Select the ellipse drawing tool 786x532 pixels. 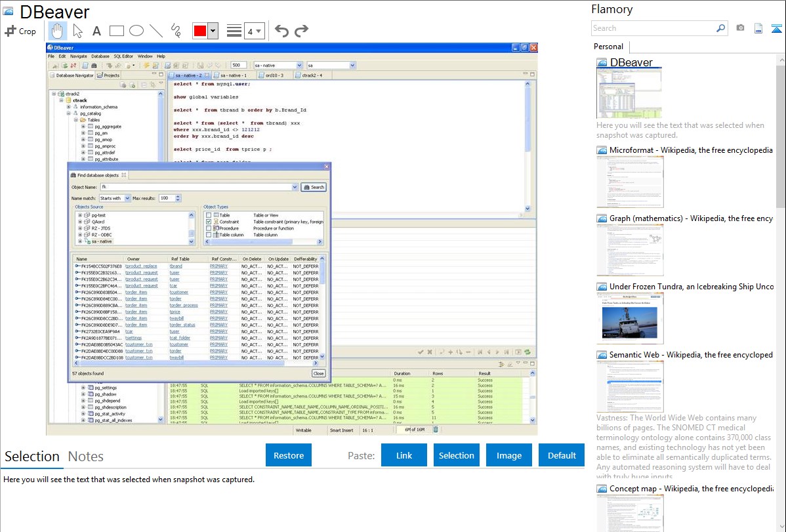tap(136, 31)
